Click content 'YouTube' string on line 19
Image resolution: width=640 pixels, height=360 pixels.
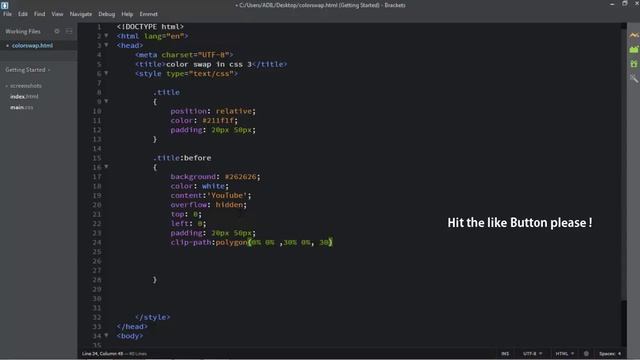coord(227,196)
